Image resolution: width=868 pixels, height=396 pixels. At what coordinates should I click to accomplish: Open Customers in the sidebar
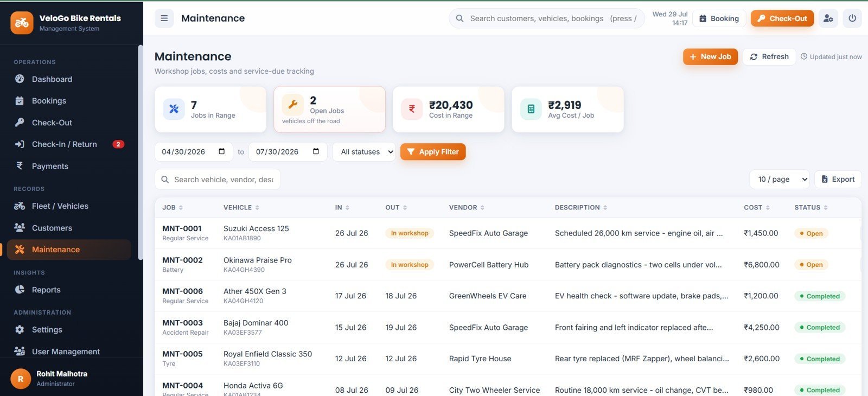69,228
